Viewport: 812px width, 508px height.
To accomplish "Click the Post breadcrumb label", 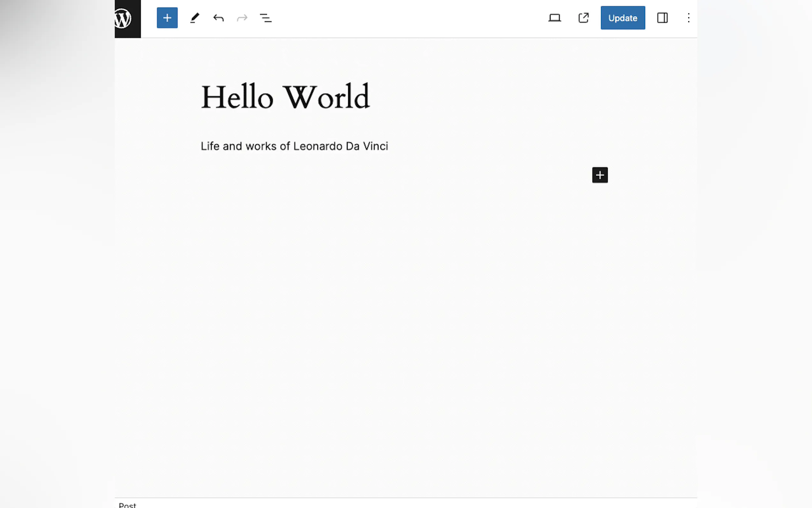I will pyautogui.click(x=127, y=504).
